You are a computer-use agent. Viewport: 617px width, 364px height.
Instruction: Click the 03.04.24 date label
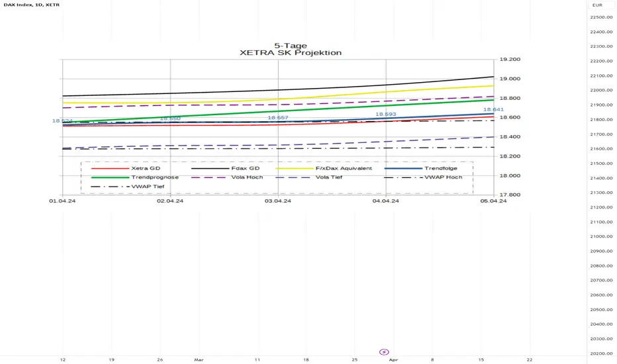pos(278,201)
